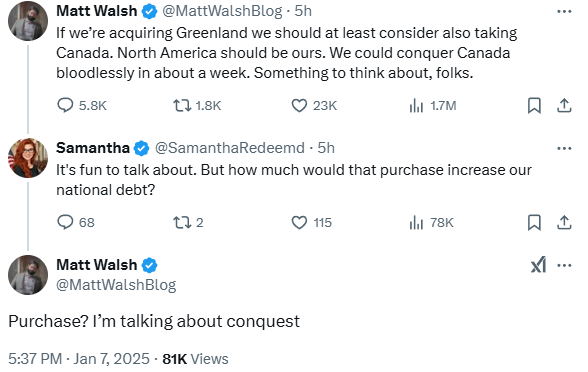The height and width of the screenshot is (372, 588).
Task: Open more options menu on Samantha's tweet
Action: tap(564, 148)
